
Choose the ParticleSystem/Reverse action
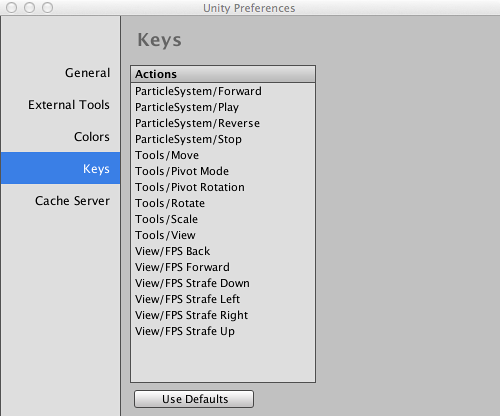(223, 123)
